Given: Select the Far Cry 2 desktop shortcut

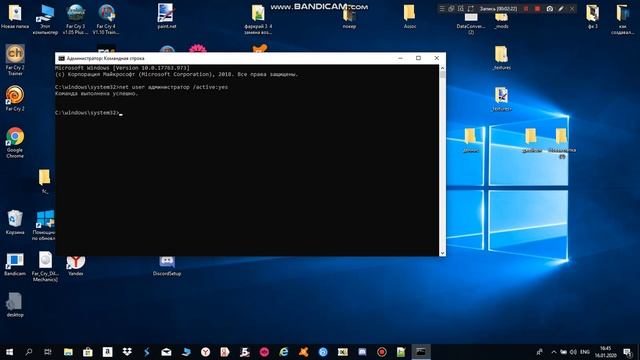Looking at the screenshot, I should click(15, 98).
